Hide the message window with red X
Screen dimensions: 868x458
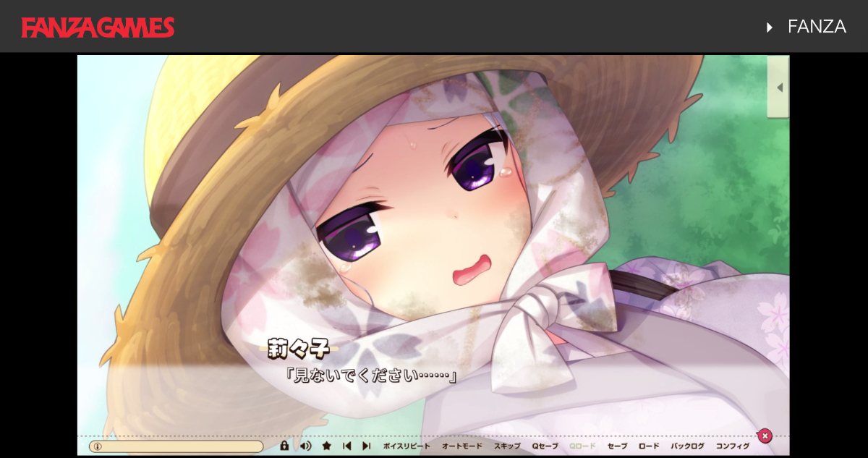pyautogui.click(x=765, y=436)
